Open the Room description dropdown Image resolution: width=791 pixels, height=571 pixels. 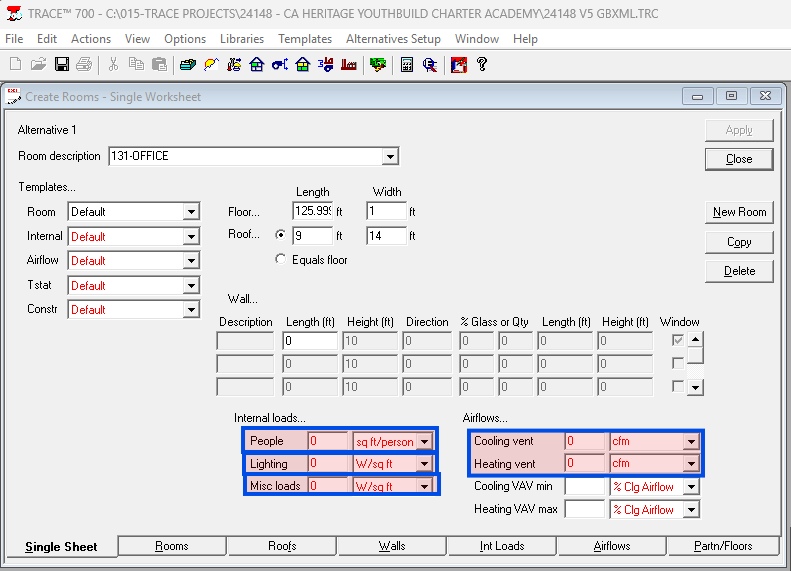(390, 157)
